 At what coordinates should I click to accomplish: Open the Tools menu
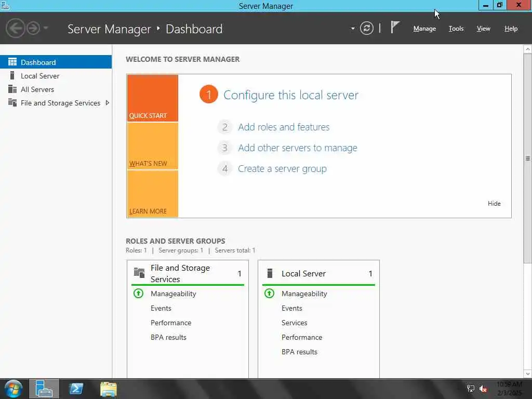pyautogui.click(x=456, y=29)
